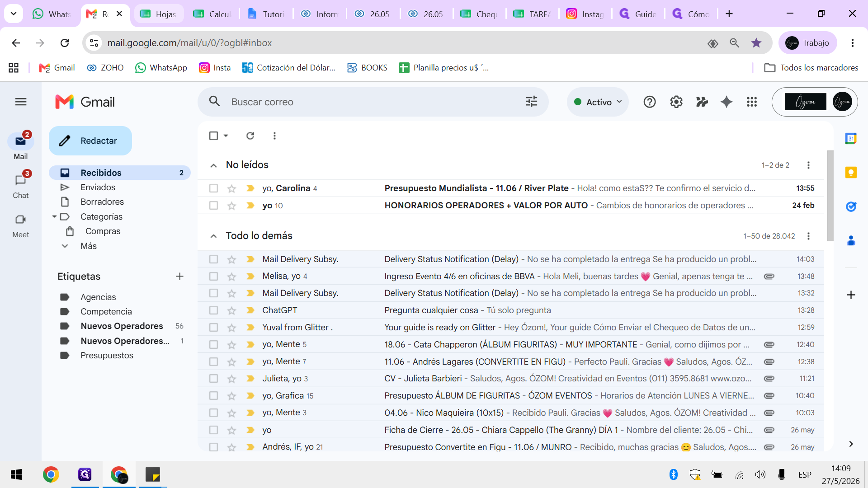Check the Julieta, yo email checkbox
This screenshot has width=868, height=488.
click(x=213, y=379)
